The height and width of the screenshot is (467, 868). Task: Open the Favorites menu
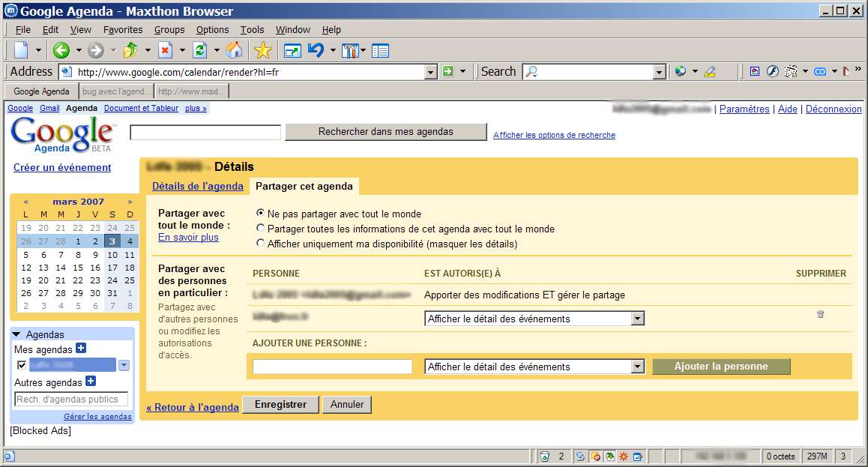point(123,30)
